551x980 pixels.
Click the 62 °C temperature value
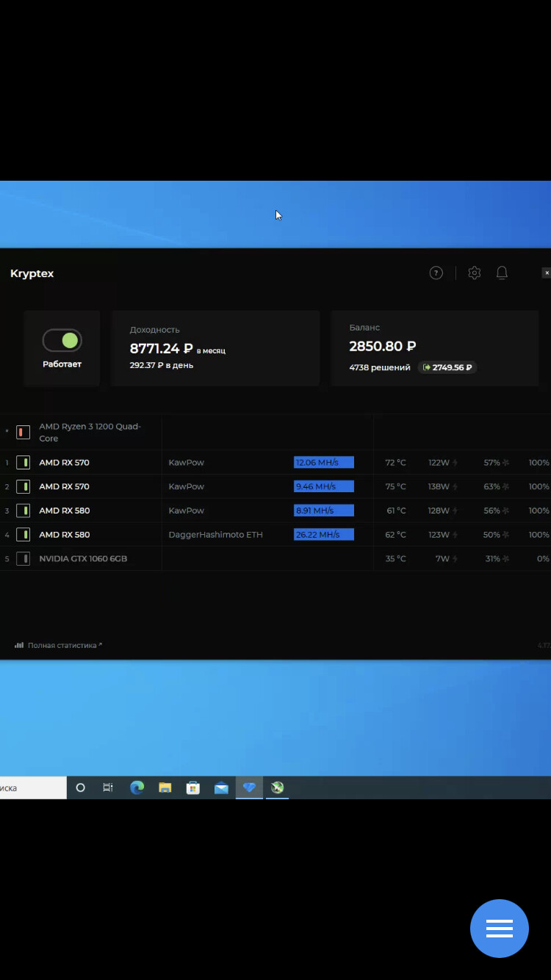pos(395,535)
